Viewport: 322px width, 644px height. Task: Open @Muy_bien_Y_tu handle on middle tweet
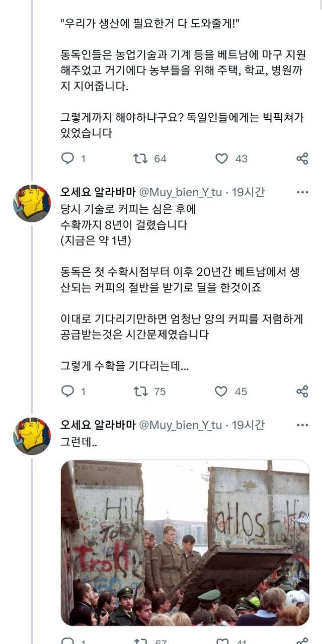[180, 193]
